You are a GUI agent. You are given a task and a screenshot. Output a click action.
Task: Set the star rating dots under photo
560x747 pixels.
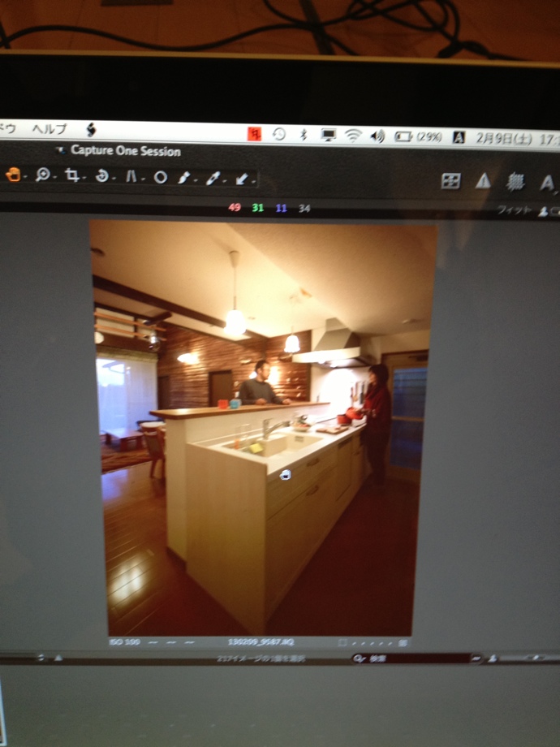(x=373, y=643)
